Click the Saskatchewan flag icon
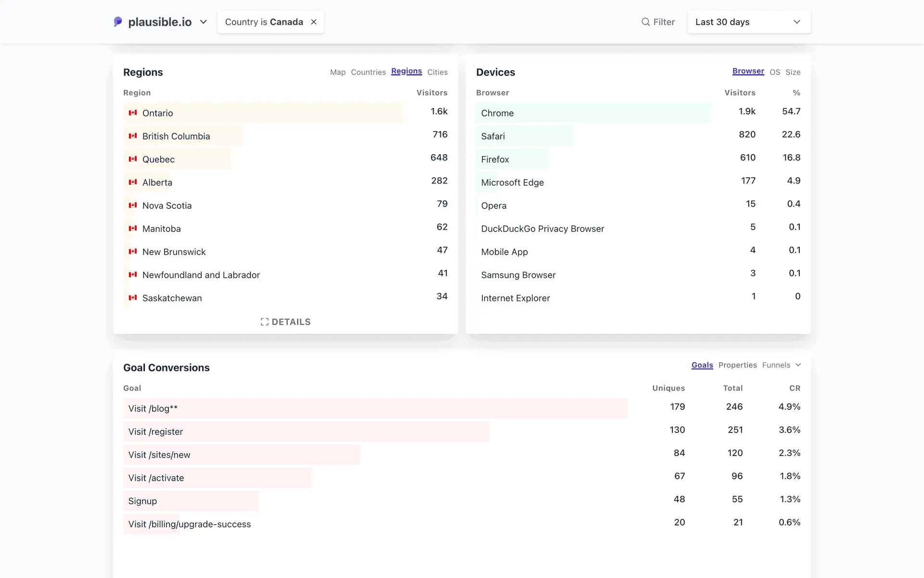The image size is (924, 578). tap(133, 298)
